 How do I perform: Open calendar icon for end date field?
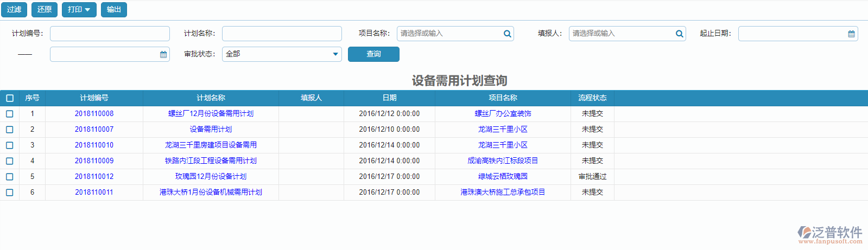click(x=163, y=54)
